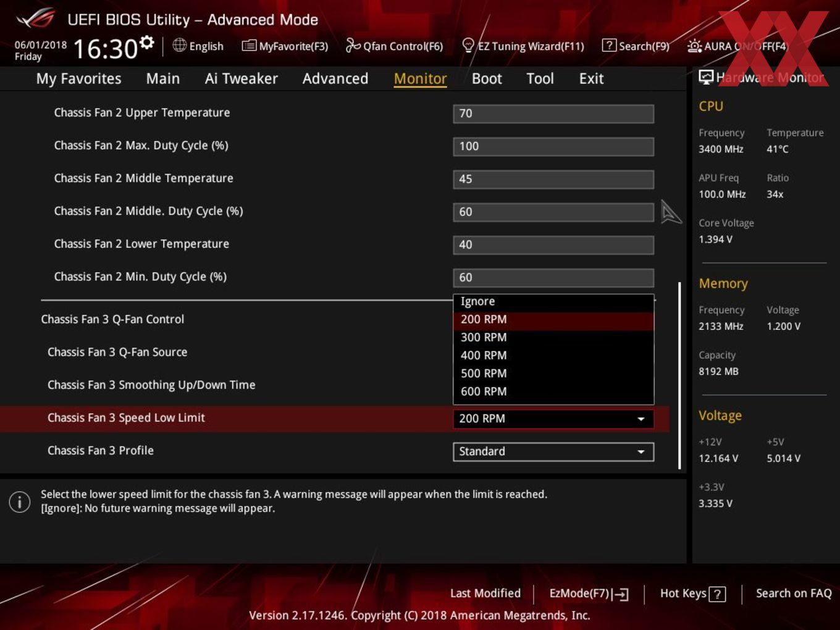Click the language globe icon
This screenshot has width=840, height=630.
[x=179, y=45]
